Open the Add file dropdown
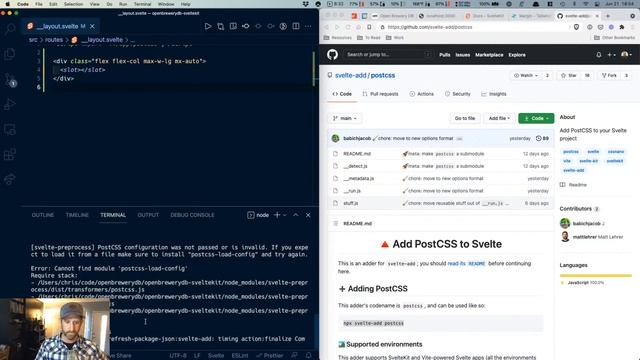Screen dimensions: 640x360 pos(499,118)
